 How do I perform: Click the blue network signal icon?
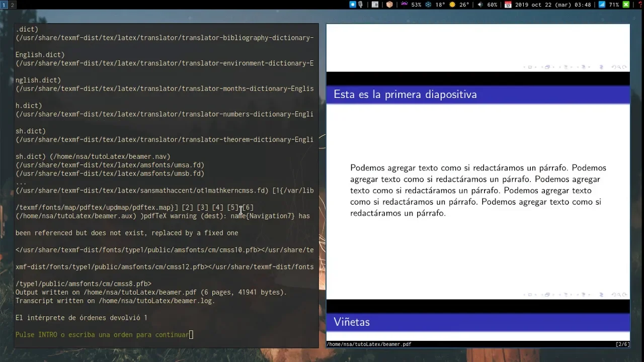click(602, 5)
